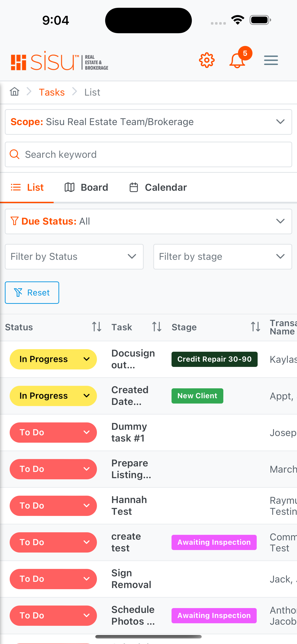This screenshot has height=644, width=297.
Task: Click the Credit Repair 30-90 stage tag
Action: [215, 359]
